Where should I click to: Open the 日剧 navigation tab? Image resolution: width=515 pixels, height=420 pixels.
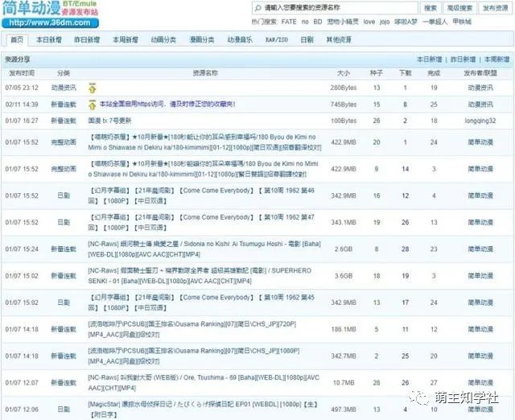pyautogui.click(x=307, y=39)
